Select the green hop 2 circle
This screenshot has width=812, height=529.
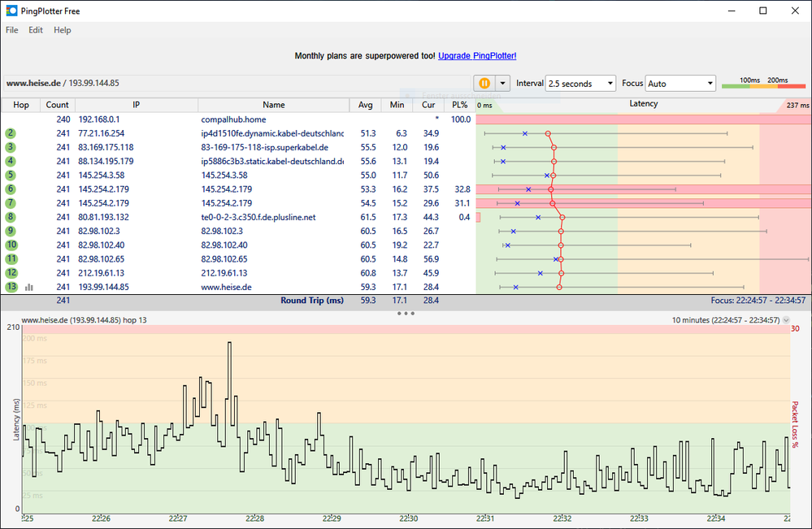(x=11, y=133)
